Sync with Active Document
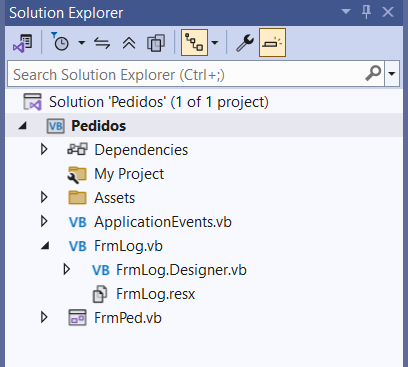The width and height of the screenshot is (408, 367). (x=102, y=43)
